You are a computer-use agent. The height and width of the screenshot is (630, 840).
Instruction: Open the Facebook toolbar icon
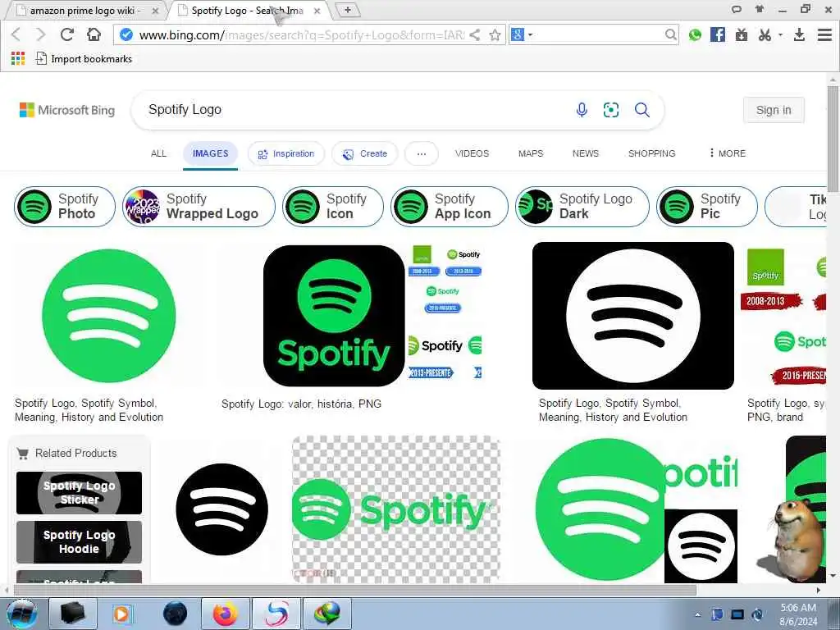[x=717, y=34]
